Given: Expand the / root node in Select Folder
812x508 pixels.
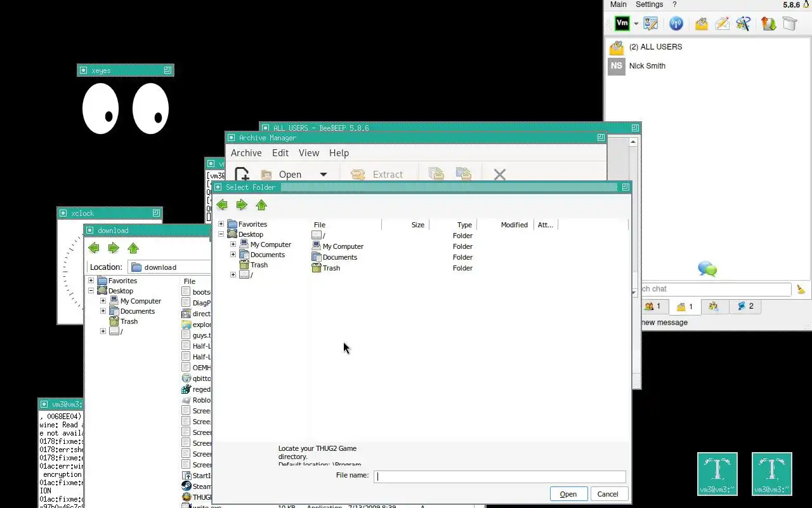Looking at the screenshot, I should pyautogui.click(x=233, y=275).
